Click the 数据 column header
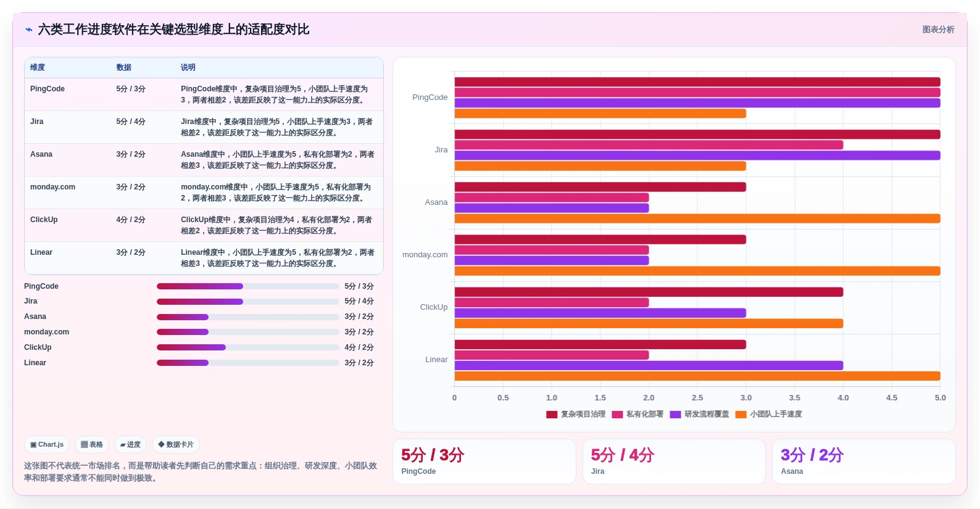 coord(124,67)
